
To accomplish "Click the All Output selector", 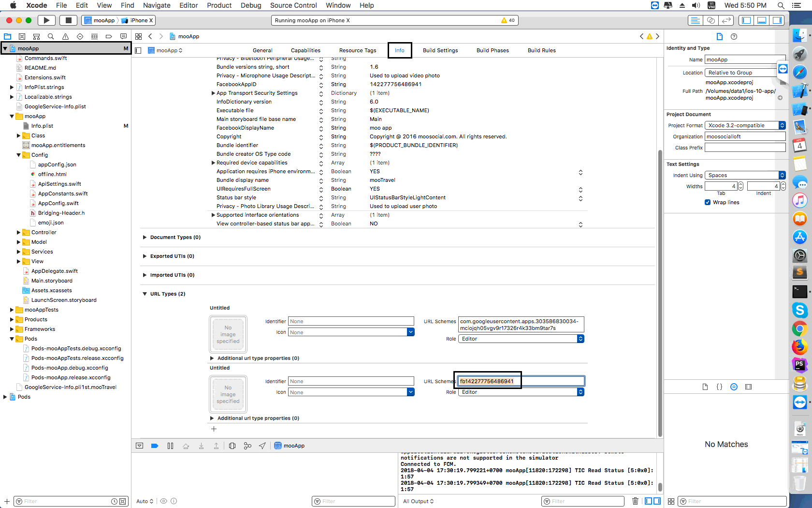I will click(x=418, y=501).
